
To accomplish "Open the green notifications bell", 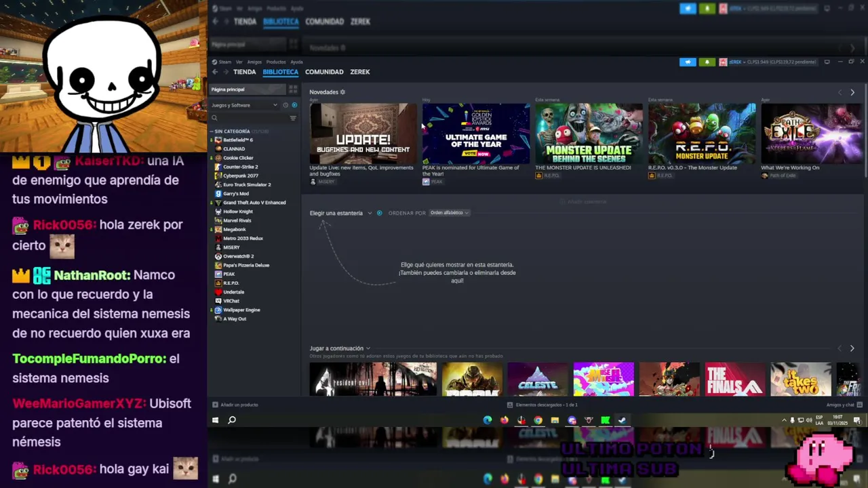I will tap(707, 62).
